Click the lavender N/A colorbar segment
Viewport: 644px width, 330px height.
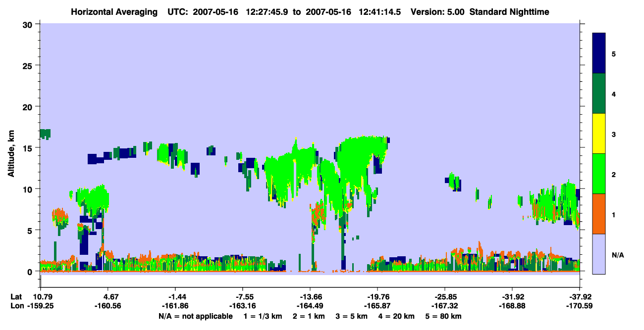(x=599, y=254)
